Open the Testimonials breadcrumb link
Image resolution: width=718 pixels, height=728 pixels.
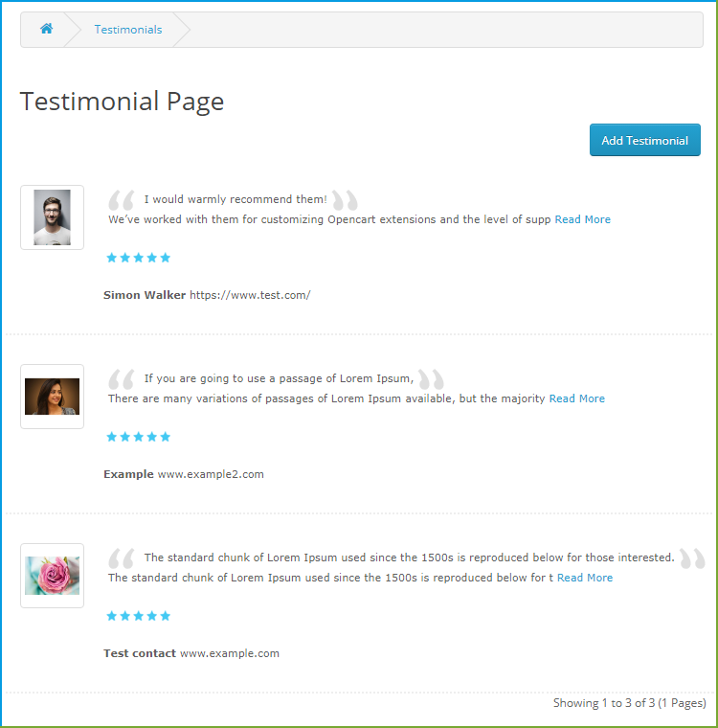(x=128, y=30)
